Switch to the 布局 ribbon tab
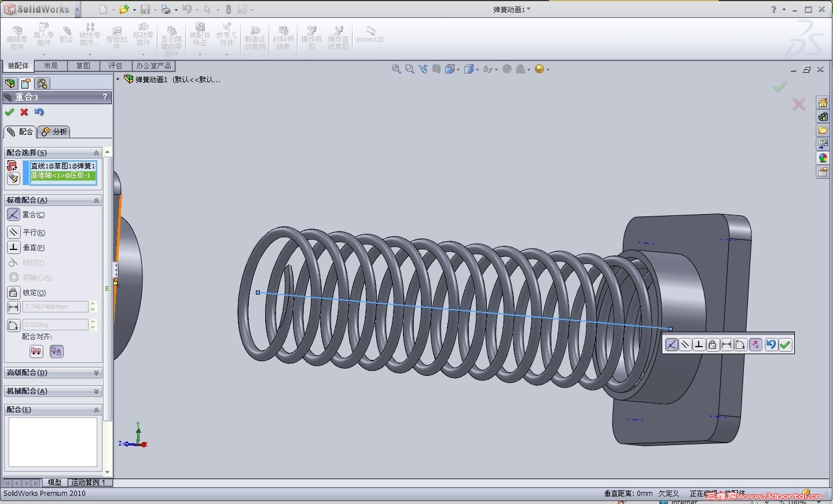 51,66
